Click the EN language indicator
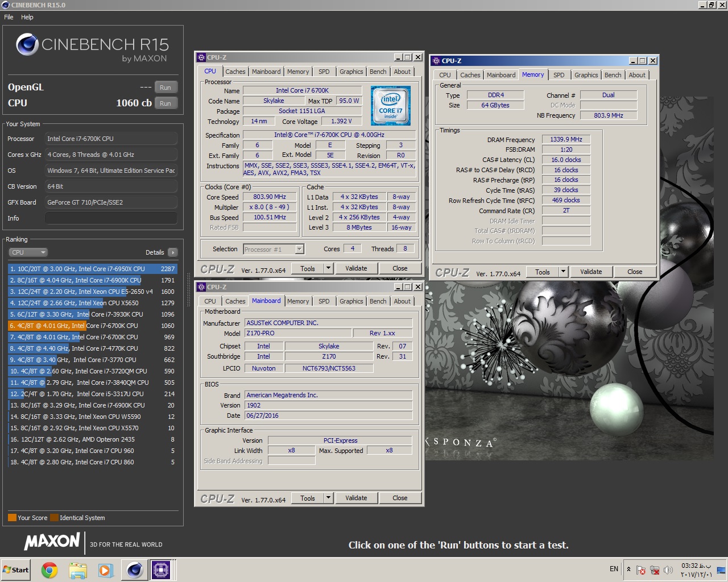Viewport: 728px width, 582px height. point(614,569)
